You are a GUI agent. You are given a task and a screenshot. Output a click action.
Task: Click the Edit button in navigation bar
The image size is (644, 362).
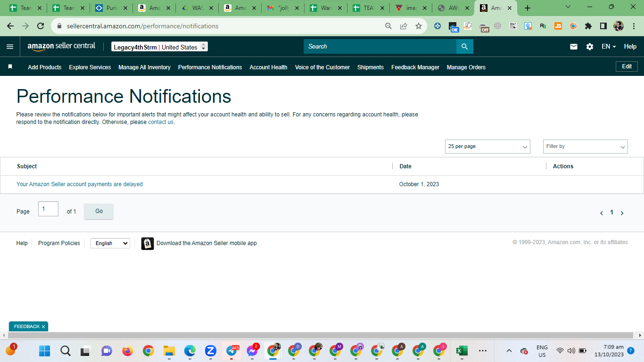(627, 66)
